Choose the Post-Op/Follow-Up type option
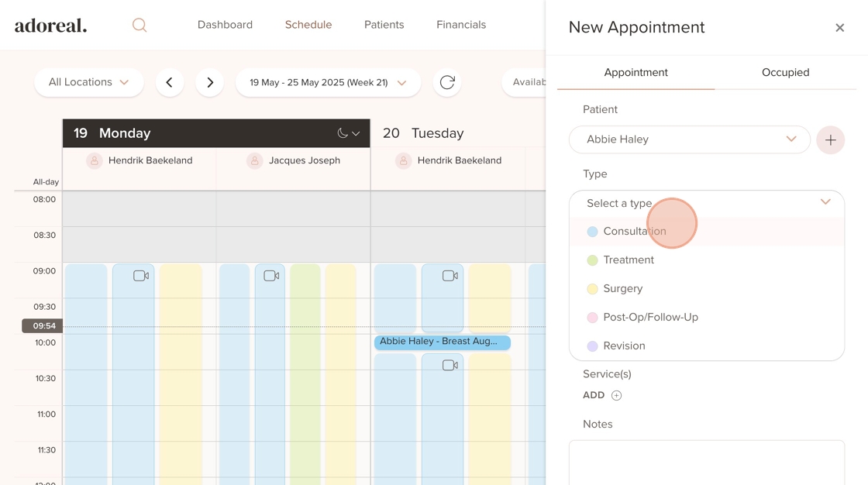 pos(650,317)
